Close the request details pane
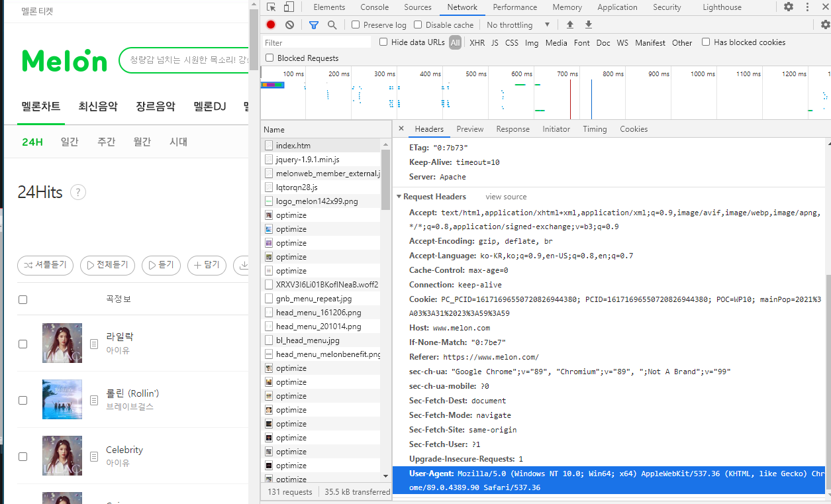Viewport: 831px width, 504px height. [401, 128]
